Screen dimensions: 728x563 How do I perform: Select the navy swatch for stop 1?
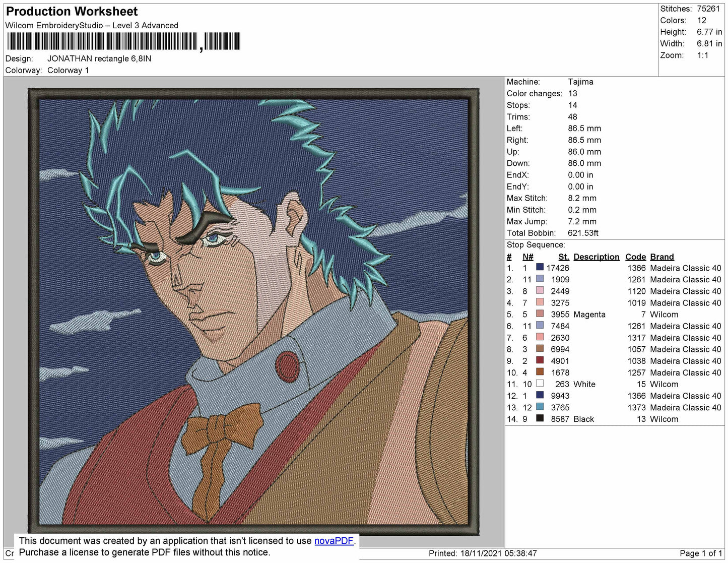point(540,267)
